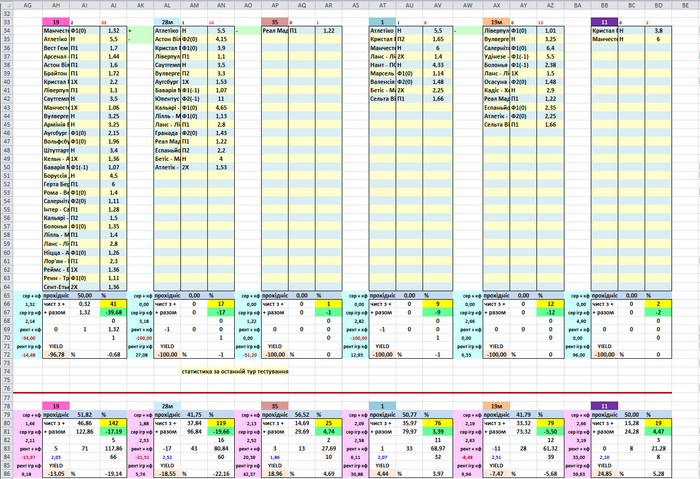The height and width of the screenshot is (479, 700).
Task: Select row header 65
Action: click(x=7, y=295)
